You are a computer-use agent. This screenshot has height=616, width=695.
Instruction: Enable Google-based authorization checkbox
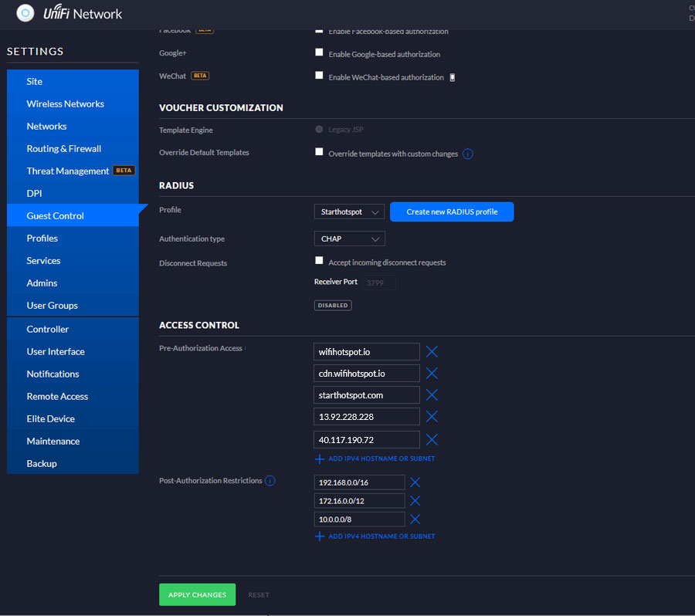[319, 52]
